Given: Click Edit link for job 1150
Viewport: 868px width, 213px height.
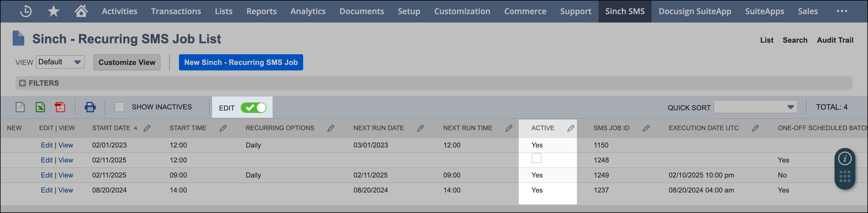Looking at the screenshot, I should point(46,145).
